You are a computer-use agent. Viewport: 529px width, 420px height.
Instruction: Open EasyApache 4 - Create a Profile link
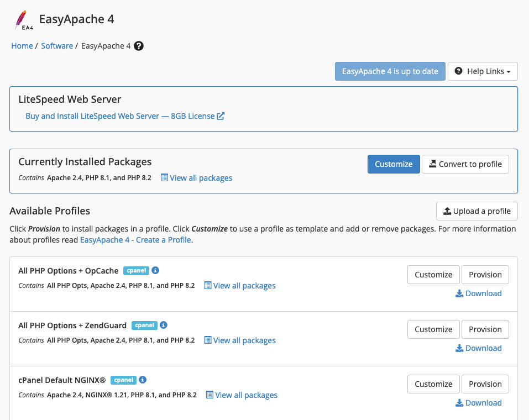135,240
